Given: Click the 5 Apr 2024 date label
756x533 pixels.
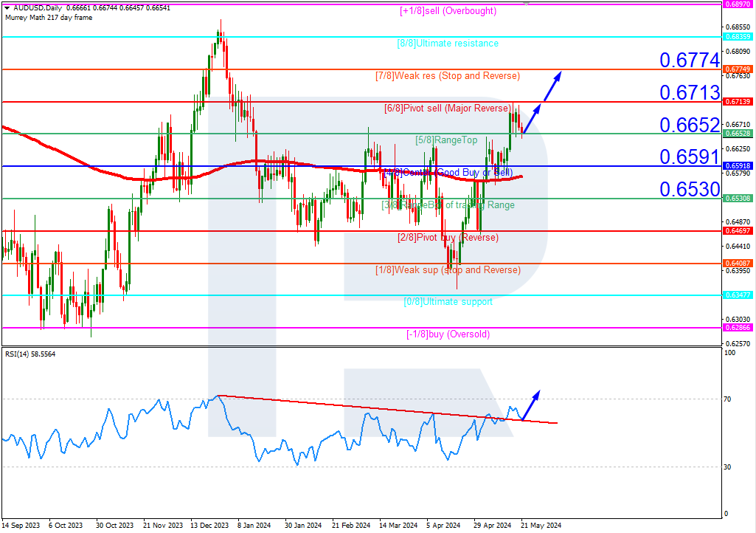Looking at the screenshot, I should [443, 526].
